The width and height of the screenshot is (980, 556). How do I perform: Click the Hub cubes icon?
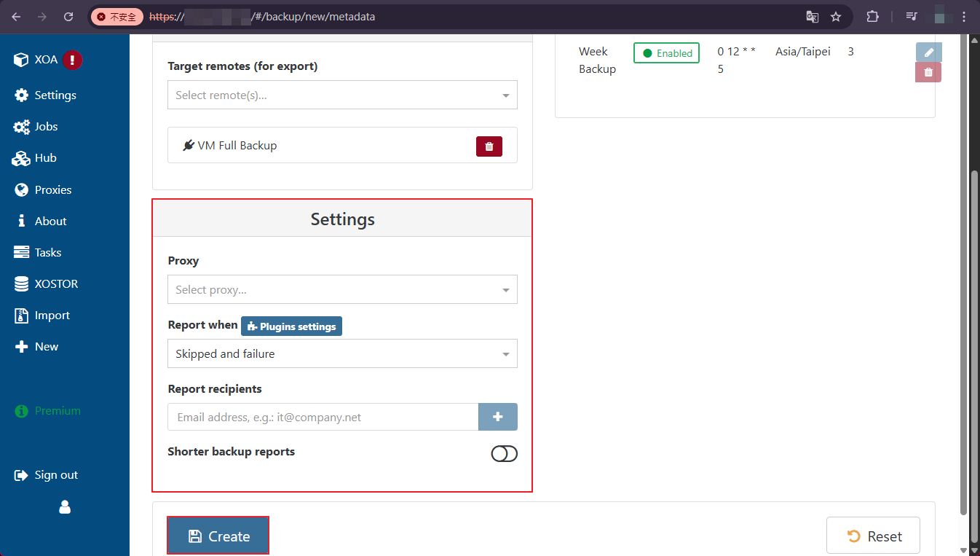tap(21, 158)
